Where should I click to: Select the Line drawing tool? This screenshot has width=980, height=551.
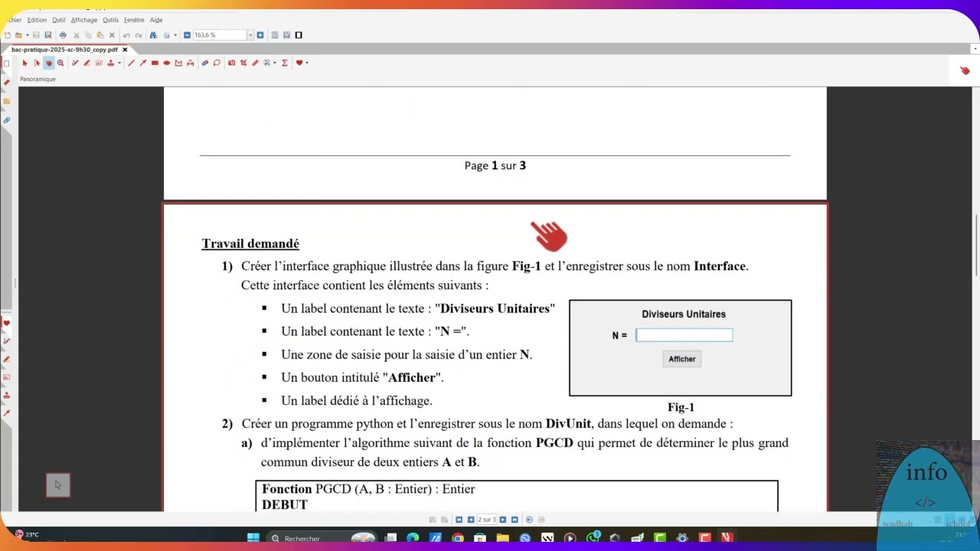131,63
